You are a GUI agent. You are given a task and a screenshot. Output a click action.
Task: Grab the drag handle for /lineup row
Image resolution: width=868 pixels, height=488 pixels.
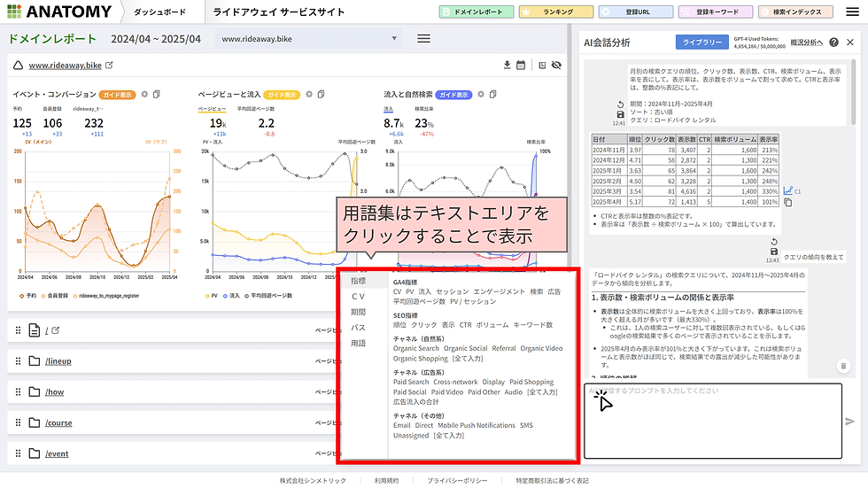18,360
